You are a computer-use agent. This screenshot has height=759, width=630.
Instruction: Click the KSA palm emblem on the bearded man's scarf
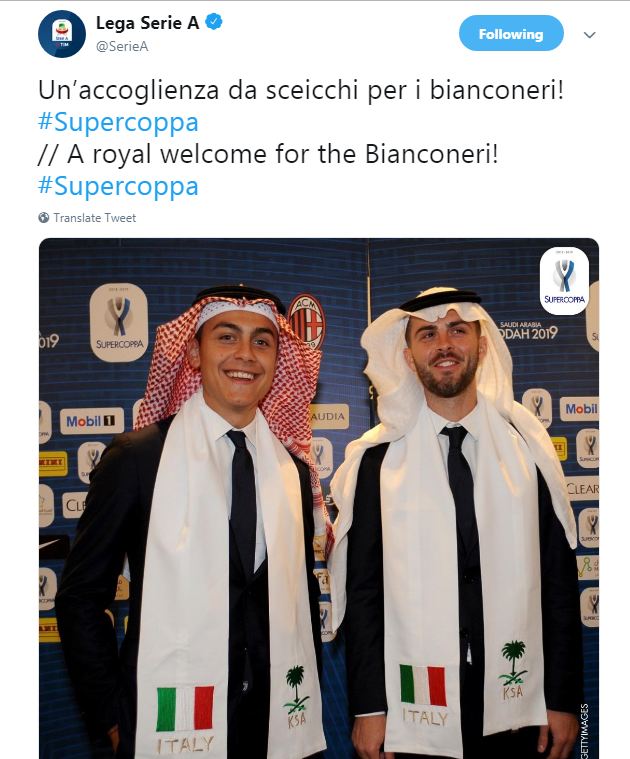pos(513,669)
